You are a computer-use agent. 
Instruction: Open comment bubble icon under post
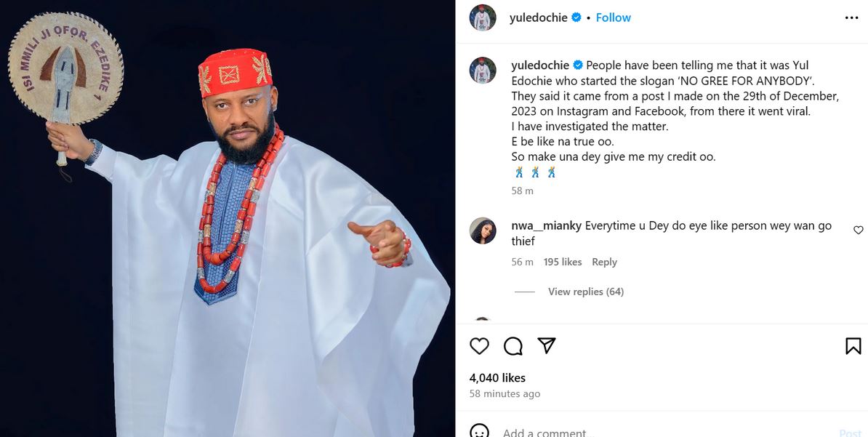point(513,346)
